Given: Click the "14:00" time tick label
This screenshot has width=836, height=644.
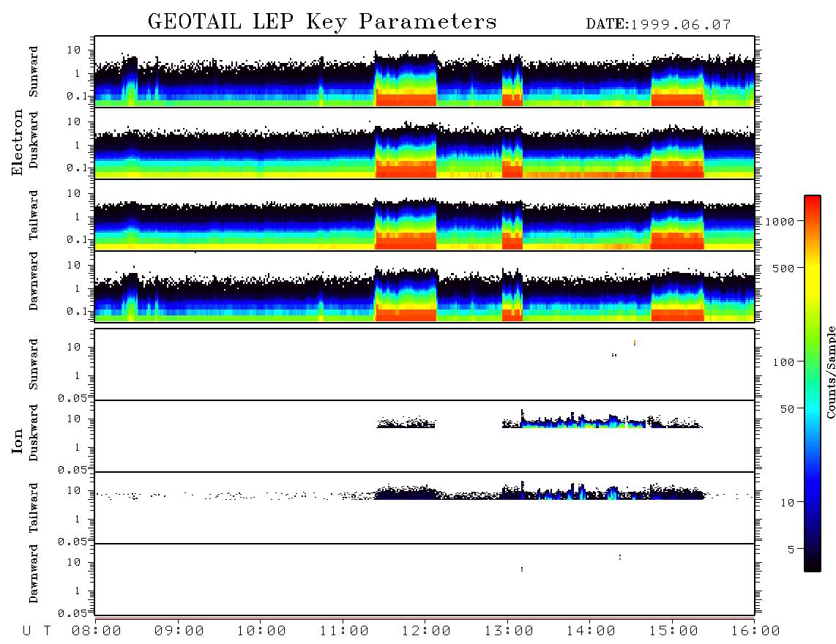Looking at the screenshot, I should (x=591, y=631).
